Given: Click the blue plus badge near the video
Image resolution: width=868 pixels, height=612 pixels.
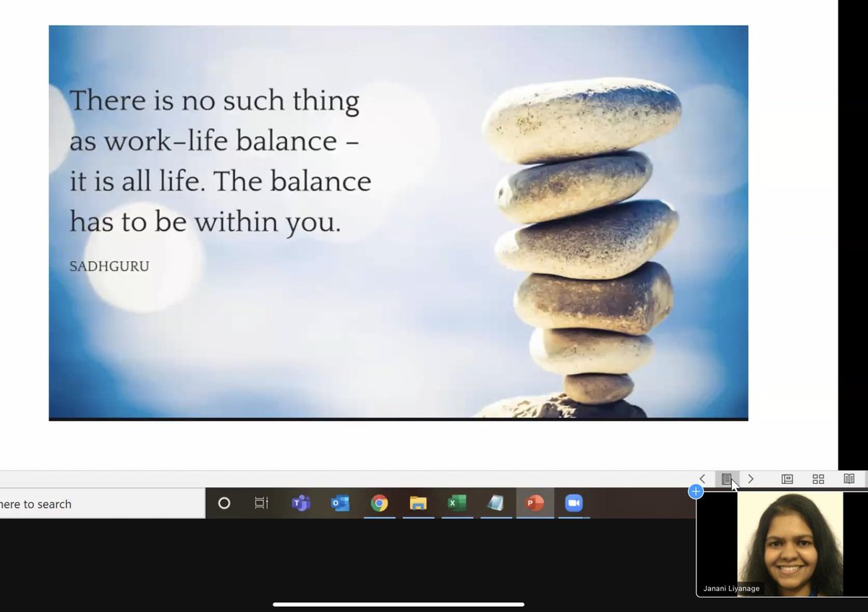Looking at the screenshot, I should pos(695,491).
